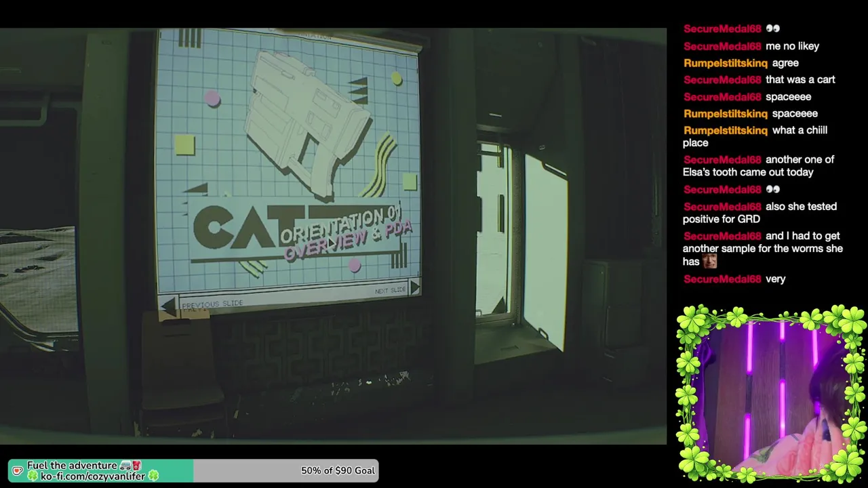Click the next slide right arrow

click(414, 288)
